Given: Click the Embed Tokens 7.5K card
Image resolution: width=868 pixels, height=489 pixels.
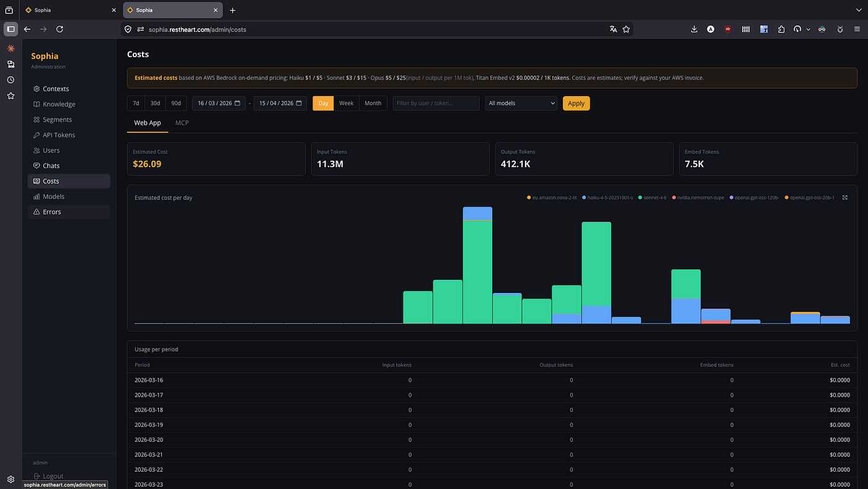Looking at the screenshot, I should click(768, 159).
